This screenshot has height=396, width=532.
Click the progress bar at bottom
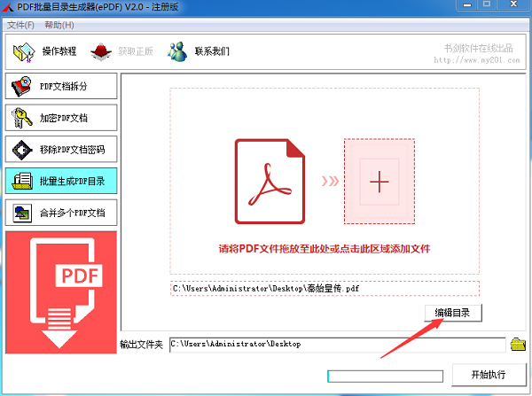point(383,376)
